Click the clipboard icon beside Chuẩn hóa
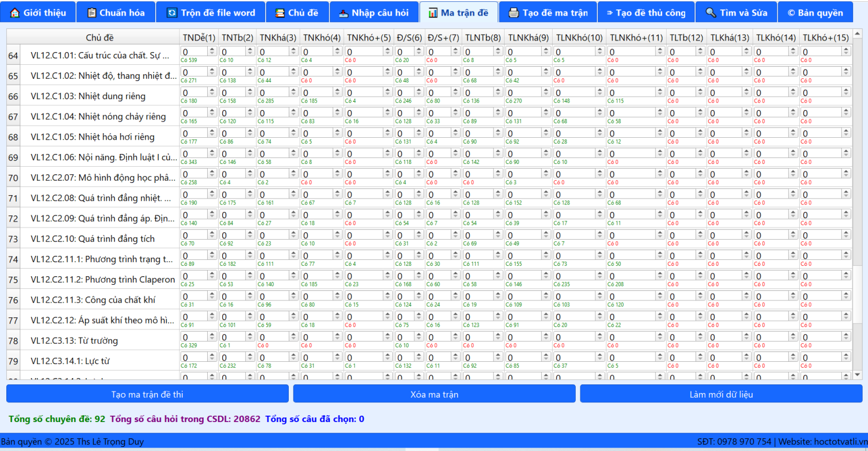 pos(91,13)
